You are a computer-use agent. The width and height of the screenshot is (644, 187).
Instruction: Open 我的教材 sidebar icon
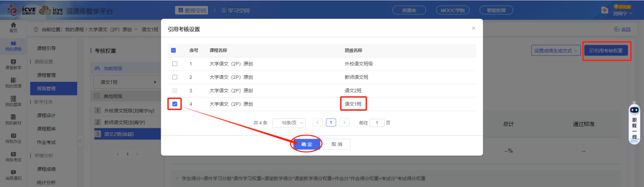13,119
